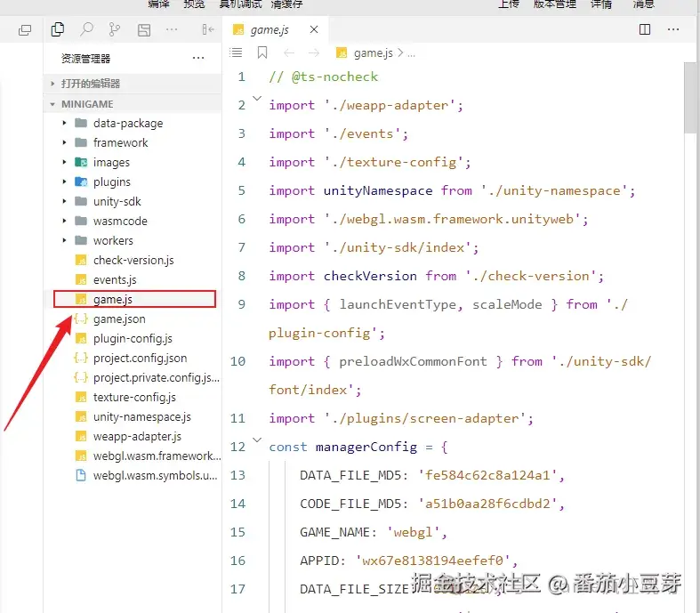Collapse the MINIGAME section
700x613 pixels.
(x=133, y=104)
